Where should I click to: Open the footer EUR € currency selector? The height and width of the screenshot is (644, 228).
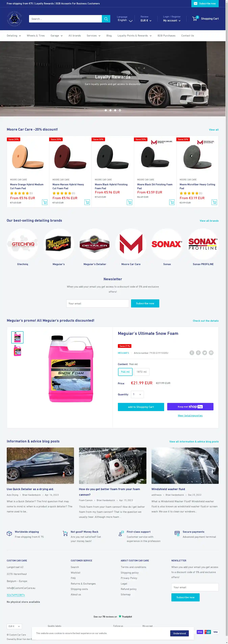click(14, 626)
